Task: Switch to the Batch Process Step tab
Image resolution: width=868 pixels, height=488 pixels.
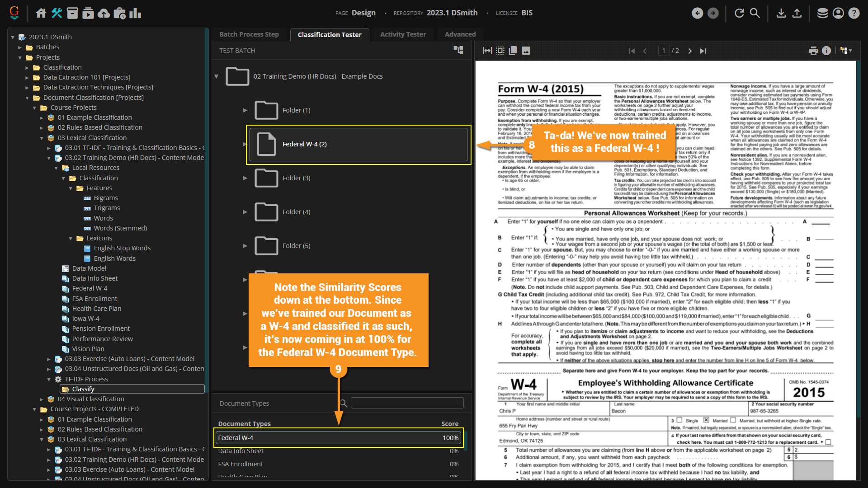Action: pyautogui.click(x=249, y=34)
